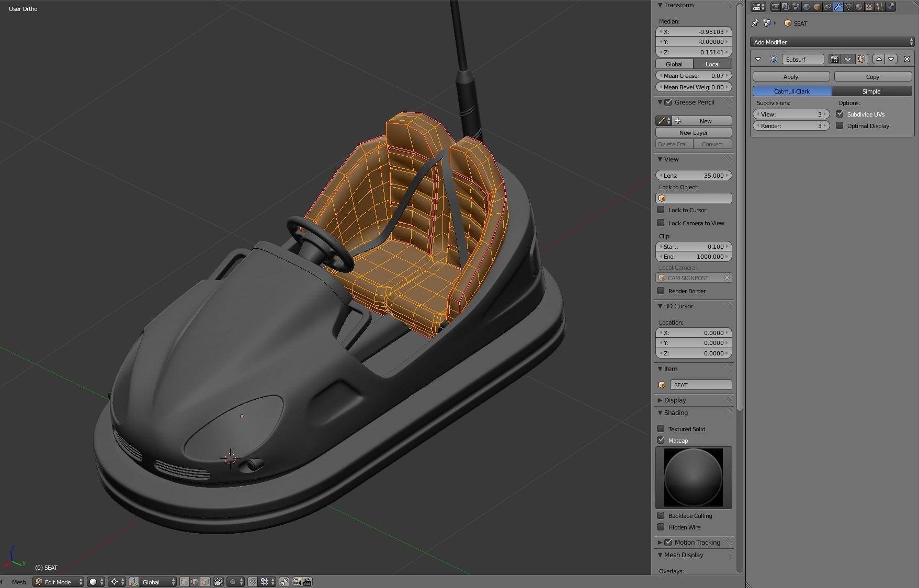919x588 pixels.
Task: Open the Mesh menu
Action: pos(19,582)
